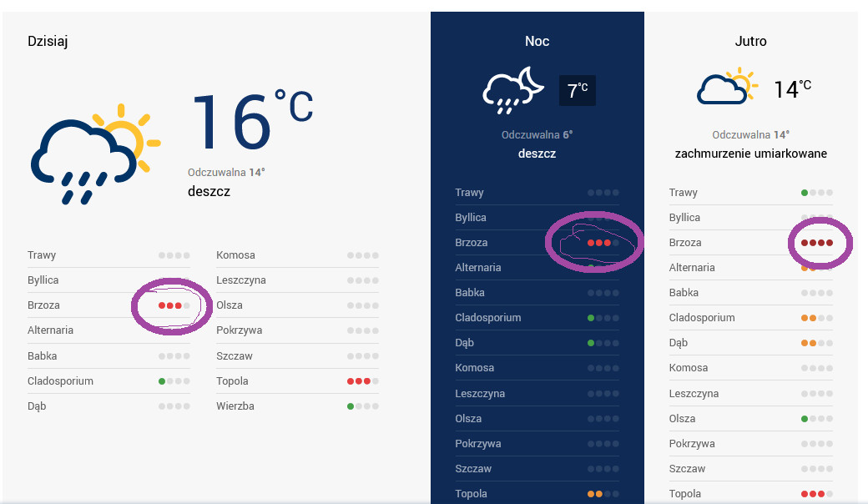This screenshot has height=504, width=868.
Task: Click Leszczyna in today's pollen list
Action: tap(241, 280)
